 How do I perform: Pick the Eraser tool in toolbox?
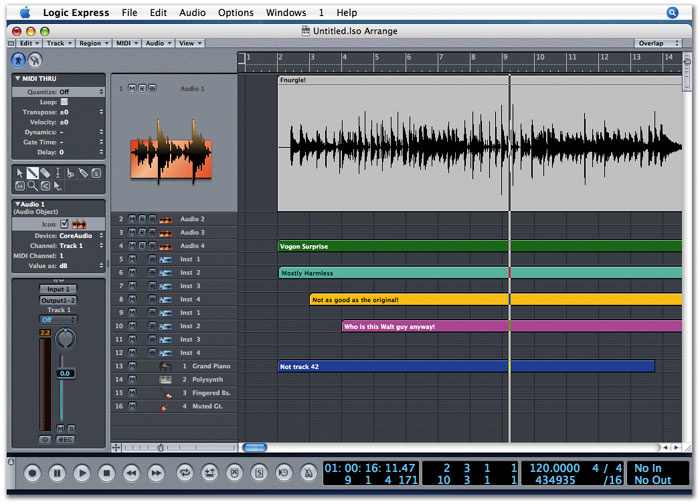(46, 173)
